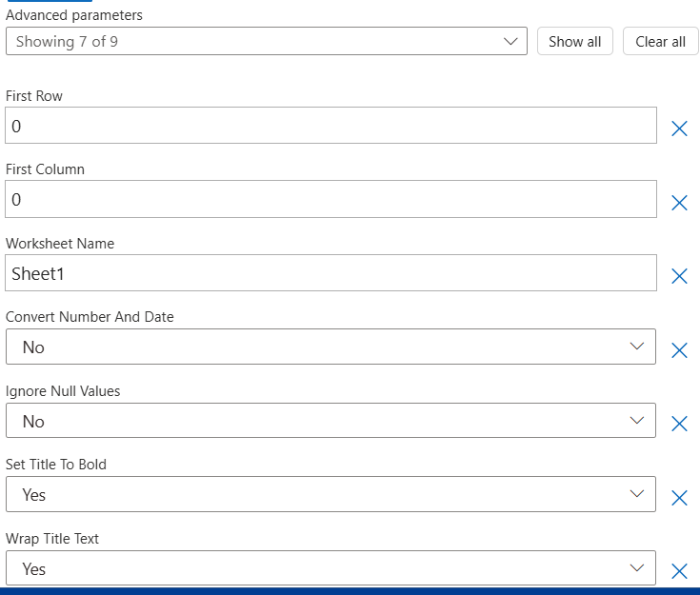The width and height of the screenshot is (700, 595).
Task: Remove the Ignore Null Values parameter
Action: [679, 424]
